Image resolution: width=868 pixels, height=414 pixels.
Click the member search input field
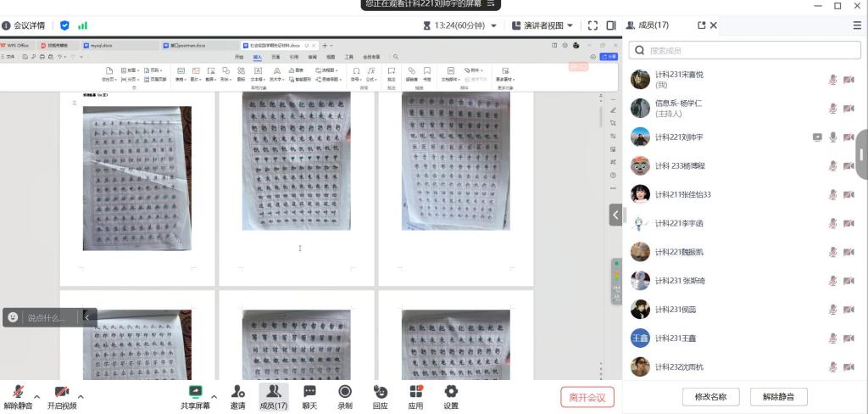[746, 51]
